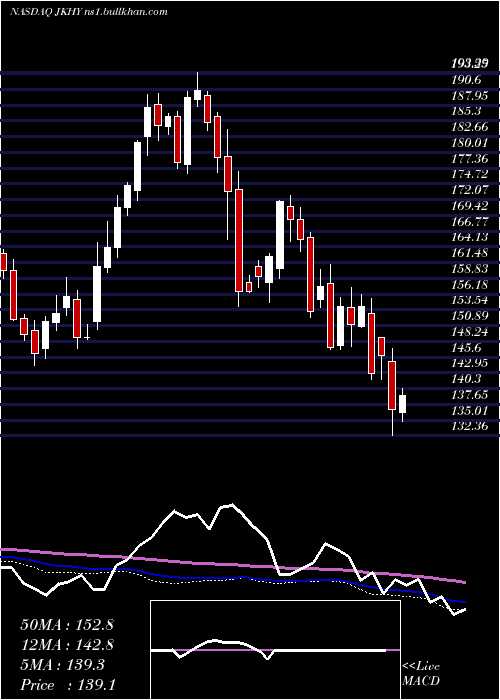Click the 145.6 price axis label

466,347
